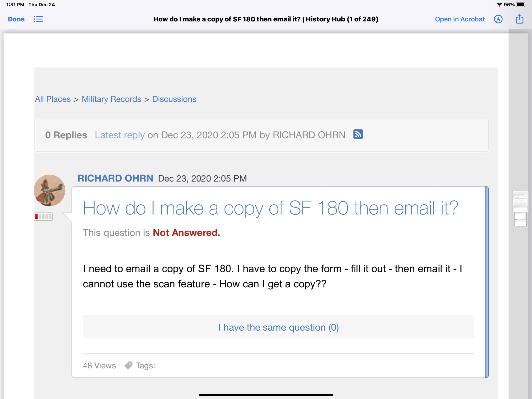
Task: Open the Discussions breadcrumb link
Action: click(x=174, y=99)
